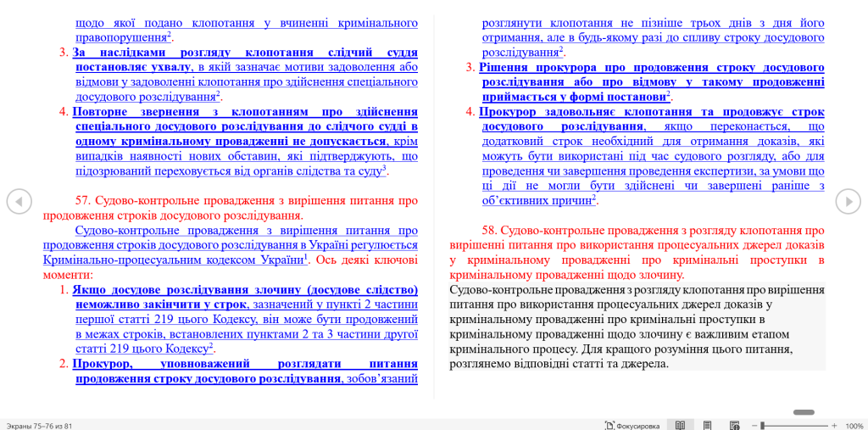Viewport: 868px width, 430px height.
Task: Click the 'Экраны 75–76 из 81' page indicator
Action: coord(39,425)
